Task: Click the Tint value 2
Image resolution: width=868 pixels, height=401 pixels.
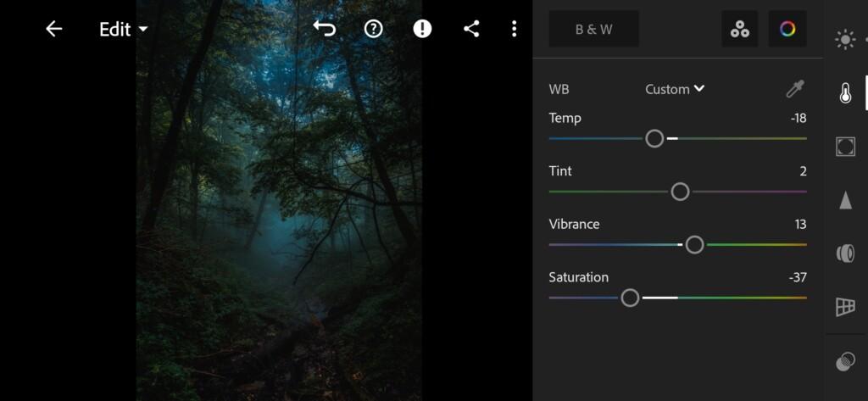Action: pyautogui.click(x=803, y=171)
